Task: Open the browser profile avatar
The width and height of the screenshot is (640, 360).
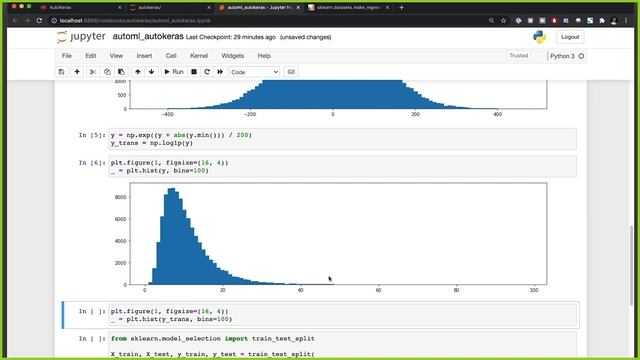Action: pos(613,20)
